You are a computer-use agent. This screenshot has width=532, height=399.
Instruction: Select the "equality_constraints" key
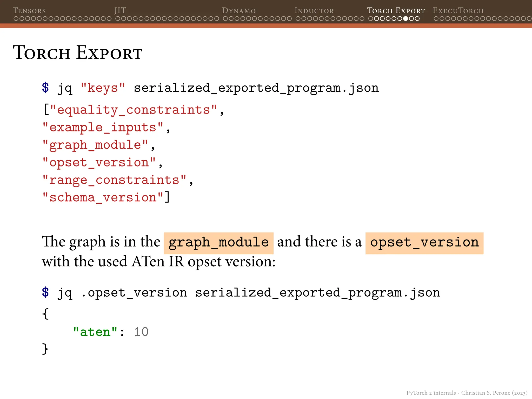click(133, 110)
